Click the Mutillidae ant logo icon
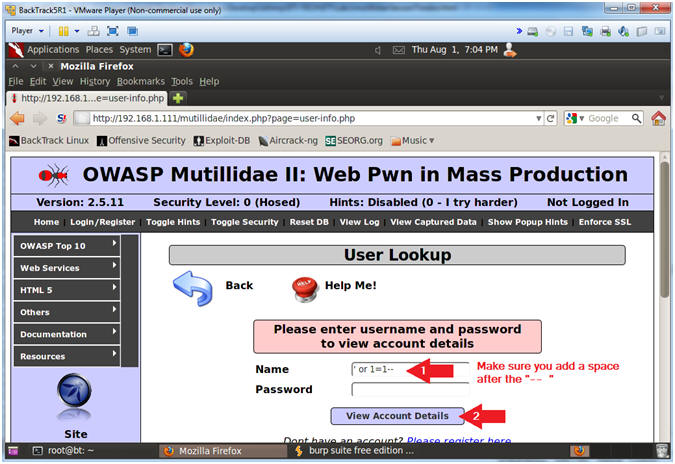This screenshot has width=675, height=464. (53, 175)
